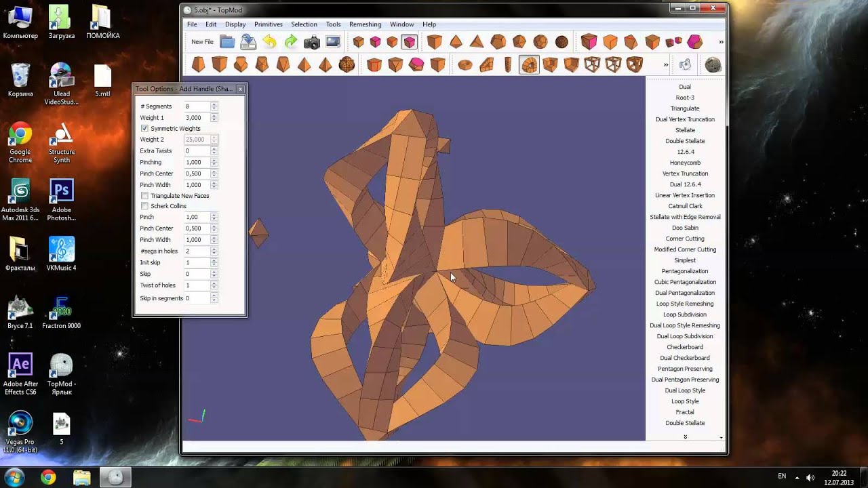This screenshot has height=488, width=868.
Task: Click the Save file toolbar icon
Action: tap(248, 42)
